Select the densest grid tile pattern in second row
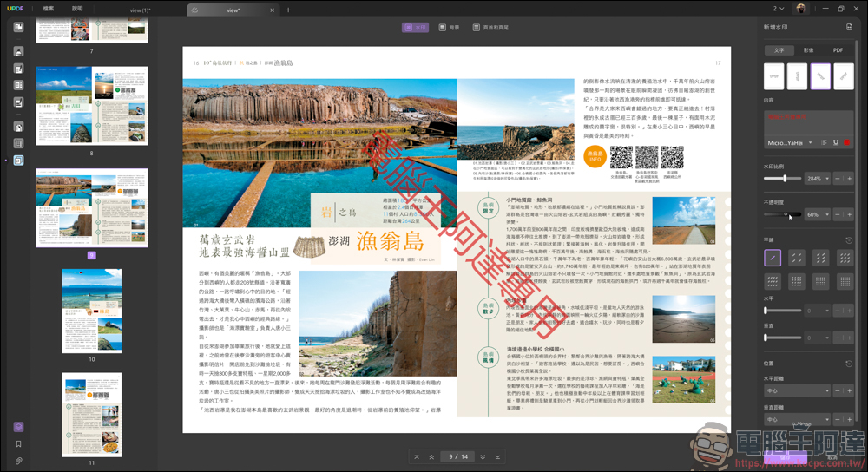Screen dimensions: 868x472 pyautogui.click(x=845, y=282)
